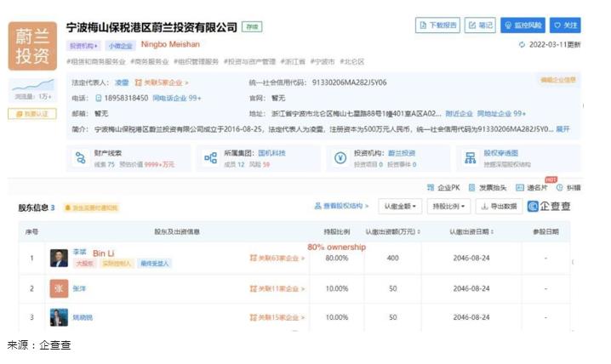Click the 下载报告 download report button
Screen dimensions: 611x364
[x=437, y=26]
